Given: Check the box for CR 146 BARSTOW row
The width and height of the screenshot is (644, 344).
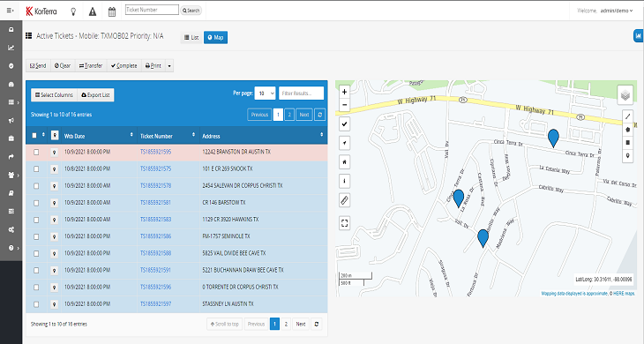Looking at the screenshot, I should (x=36, y=203).
